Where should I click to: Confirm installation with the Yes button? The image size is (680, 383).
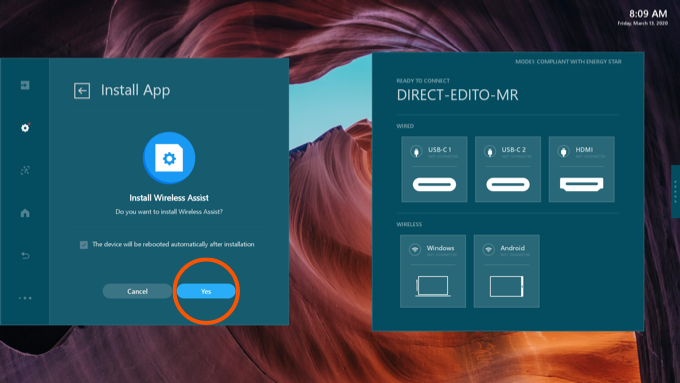click(206, 291)
